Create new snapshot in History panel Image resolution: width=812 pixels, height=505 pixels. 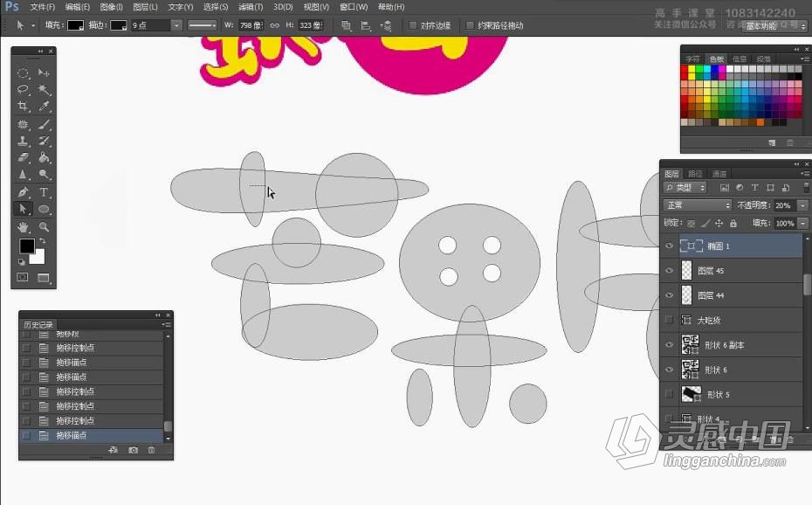(133, 450)
